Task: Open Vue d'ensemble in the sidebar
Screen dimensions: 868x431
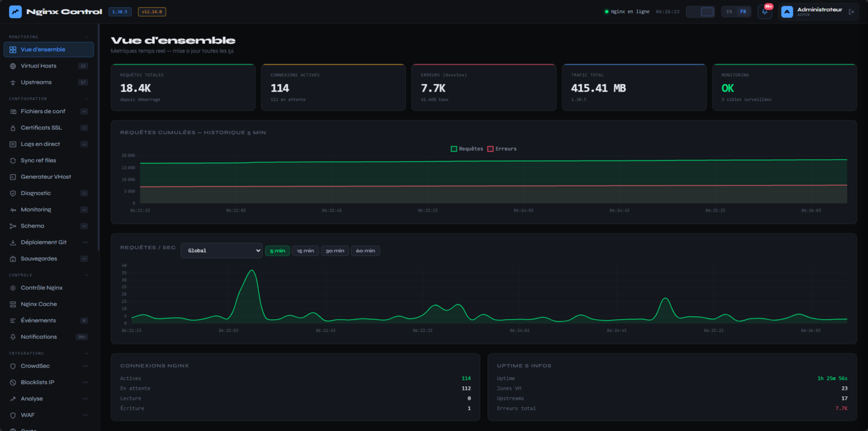Action: click(49, 50)
